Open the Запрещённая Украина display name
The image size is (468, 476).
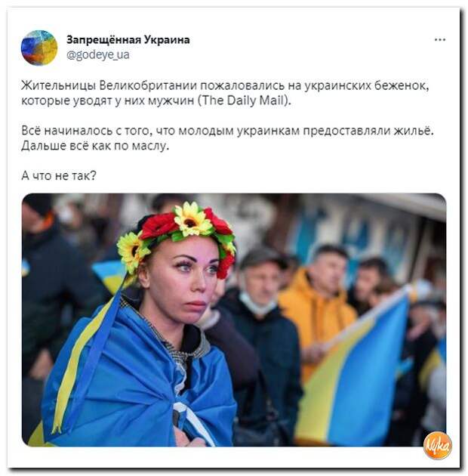pyautogui.click(x=128, y=40)
